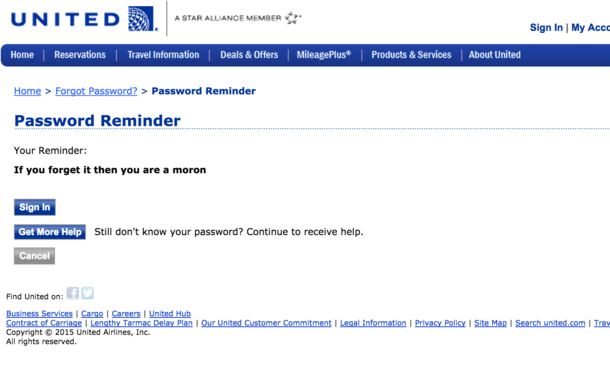Click the United globe logo
610x389 pixels.
point(142,19)
